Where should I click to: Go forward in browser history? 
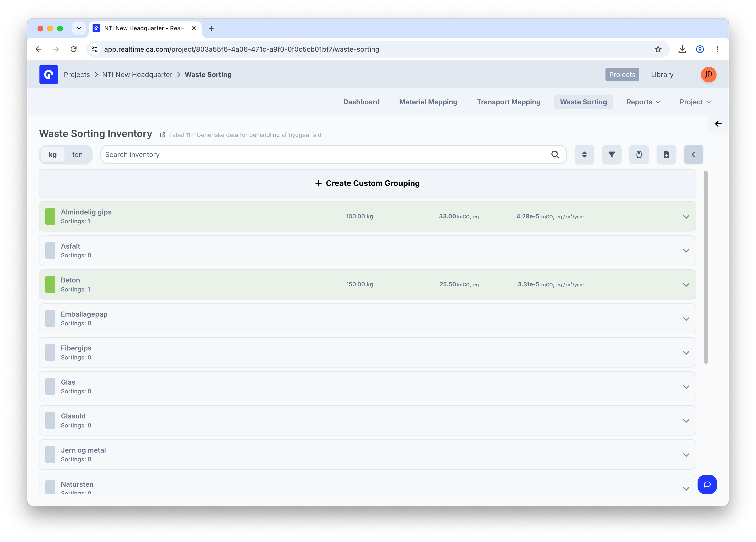56,49
